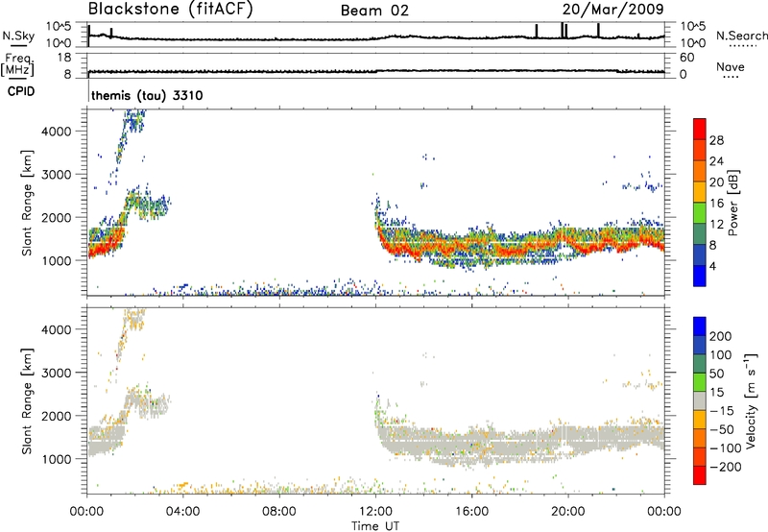Click '04:00' on the time axis

tap(183, 512)
